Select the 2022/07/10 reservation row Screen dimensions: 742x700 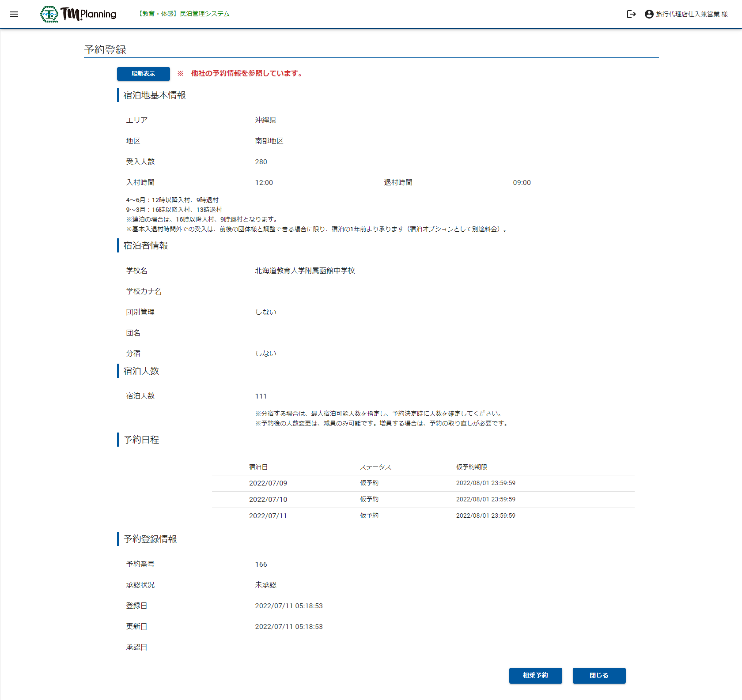423,500
